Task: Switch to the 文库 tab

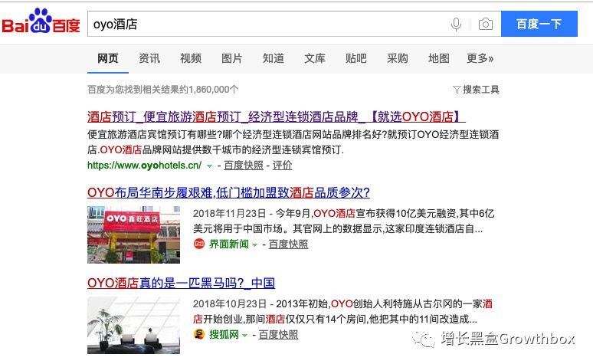Action: [315, 58]
